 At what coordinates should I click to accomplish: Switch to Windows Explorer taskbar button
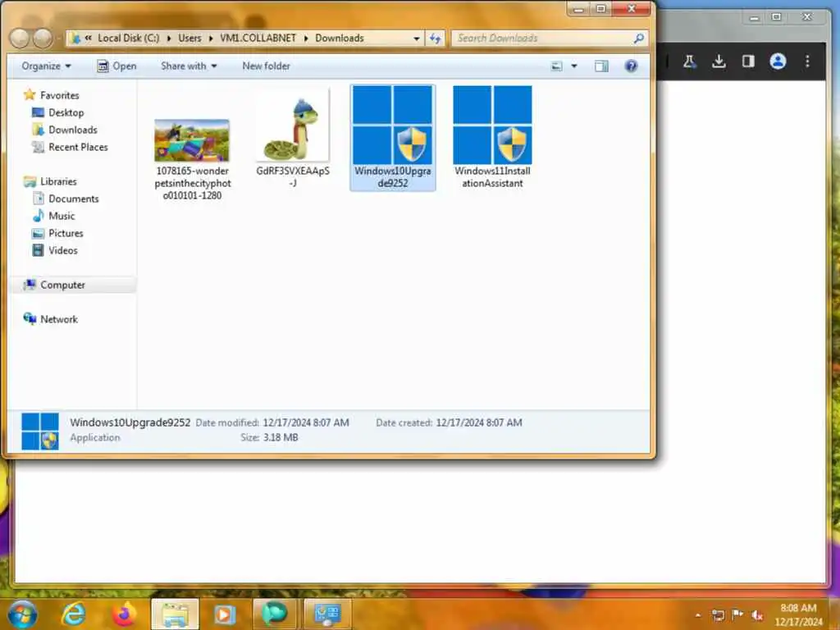coord(176,614)
